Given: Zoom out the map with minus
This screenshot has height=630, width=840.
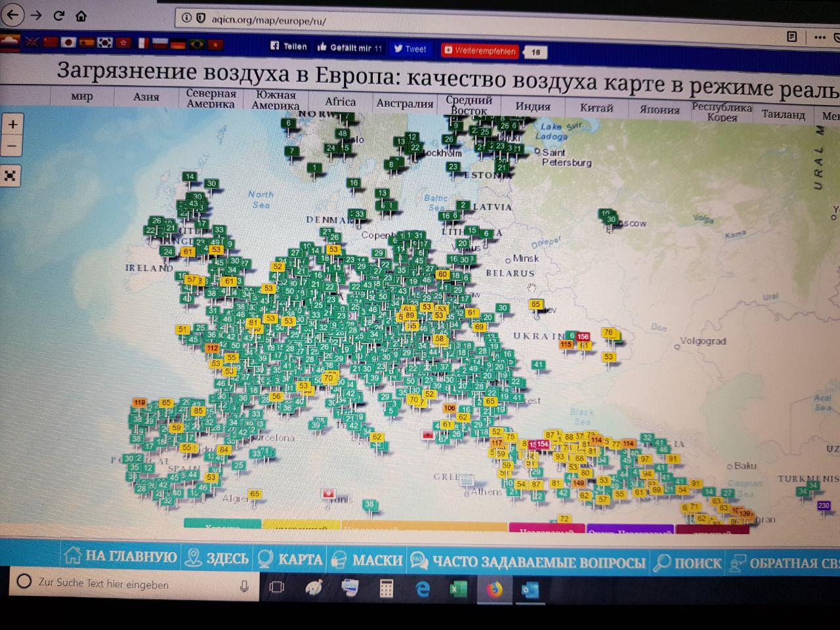Looking at the screenshot, I should tap(12, 146).
